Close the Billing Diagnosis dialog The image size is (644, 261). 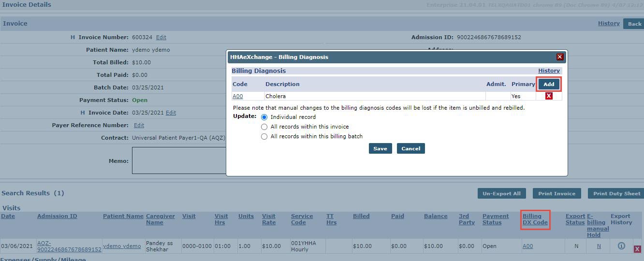click(x=560, y=57)
